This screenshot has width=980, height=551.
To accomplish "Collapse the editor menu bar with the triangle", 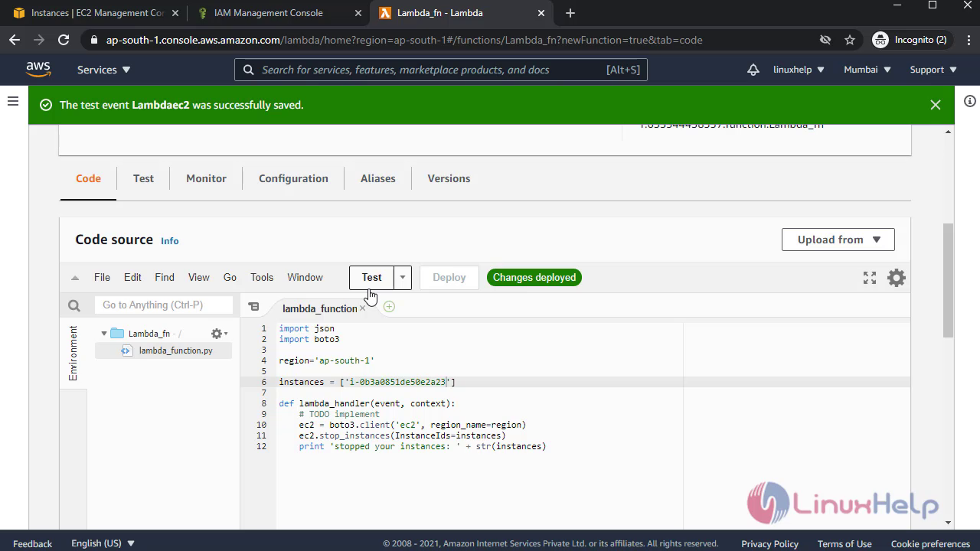I will (75, 278).
